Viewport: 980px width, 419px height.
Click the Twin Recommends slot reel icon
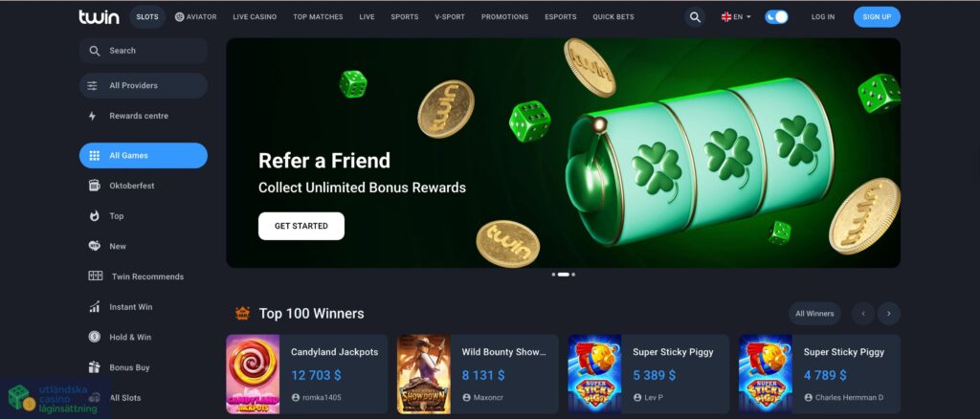click(x=95, y=276)
